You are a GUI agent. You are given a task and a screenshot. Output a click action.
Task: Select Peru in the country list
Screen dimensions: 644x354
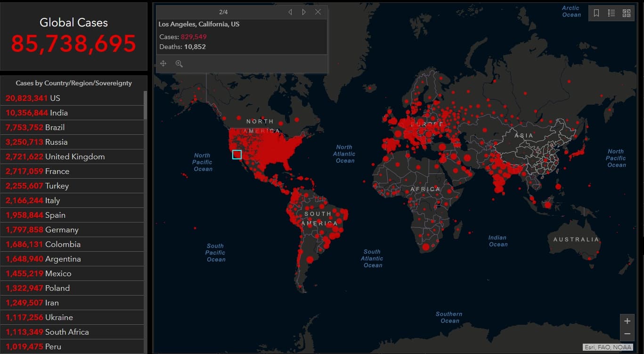point(73,346)
